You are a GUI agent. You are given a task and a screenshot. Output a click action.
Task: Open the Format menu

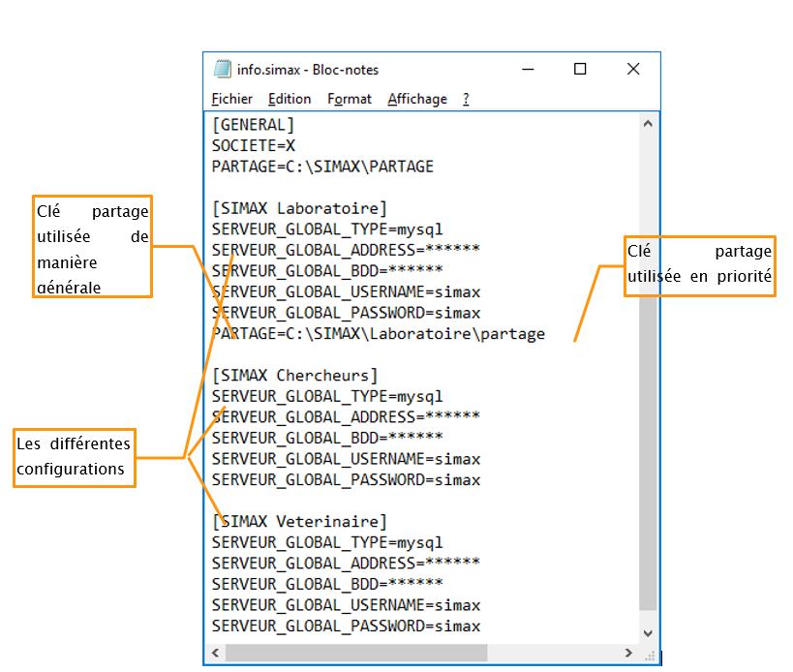coord(349,99)
